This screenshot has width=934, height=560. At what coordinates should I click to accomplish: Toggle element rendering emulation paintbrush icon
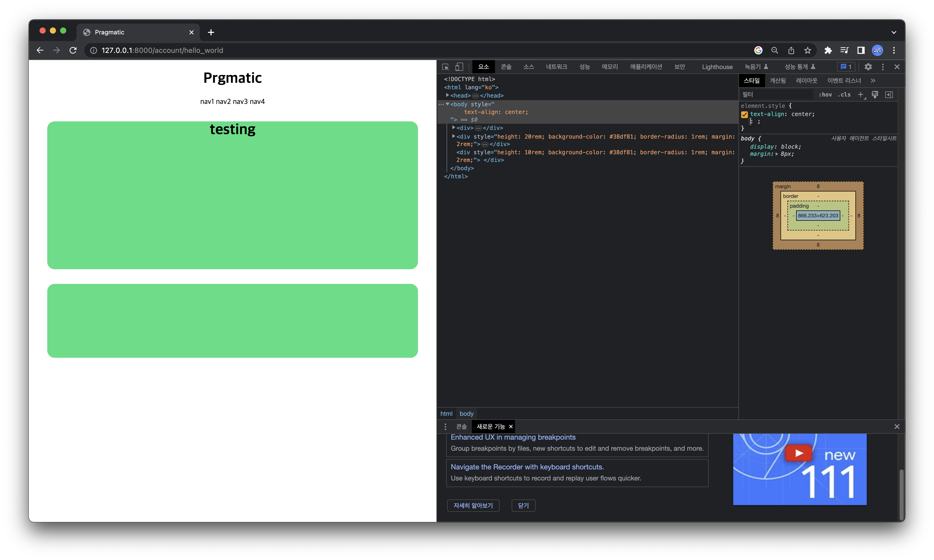[x=875, y=95]
